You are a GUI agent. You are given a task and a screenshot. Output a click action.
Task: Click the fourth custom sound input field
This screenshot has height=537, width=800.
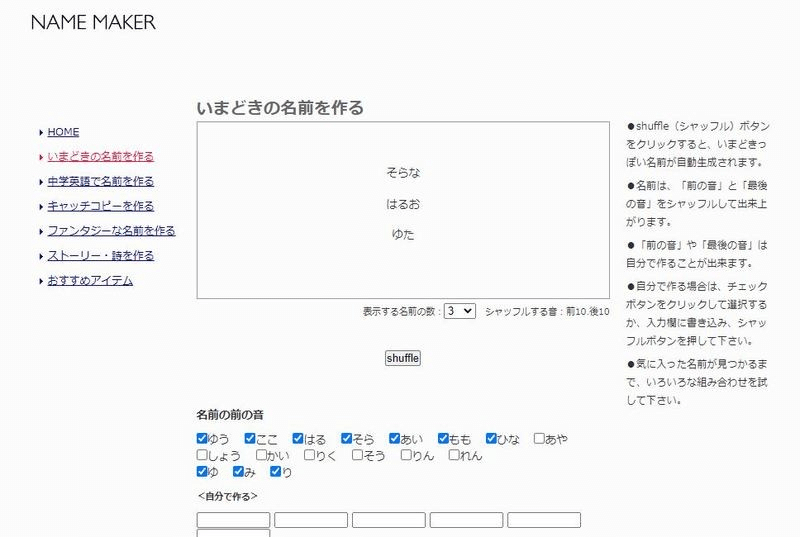[466, 520]
